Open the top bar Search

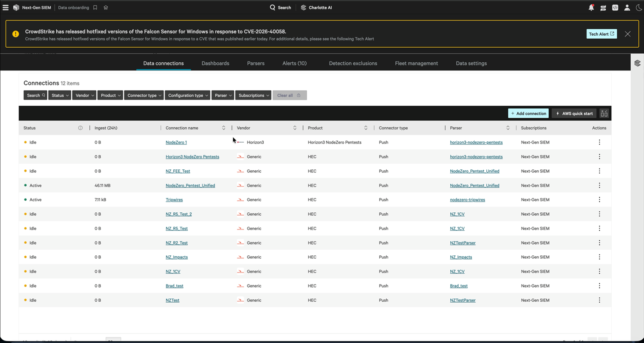(280, 7)
